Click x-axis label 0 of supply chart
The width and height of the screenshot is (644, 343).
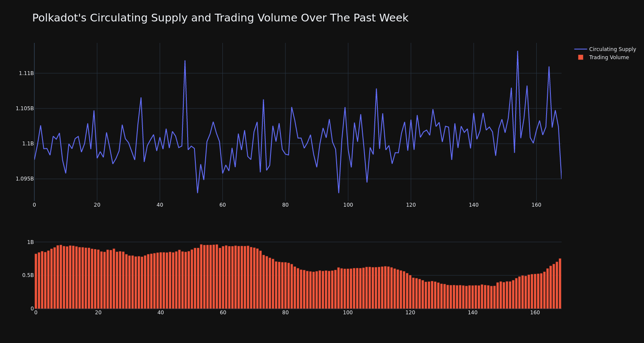(x=34, y=205)
